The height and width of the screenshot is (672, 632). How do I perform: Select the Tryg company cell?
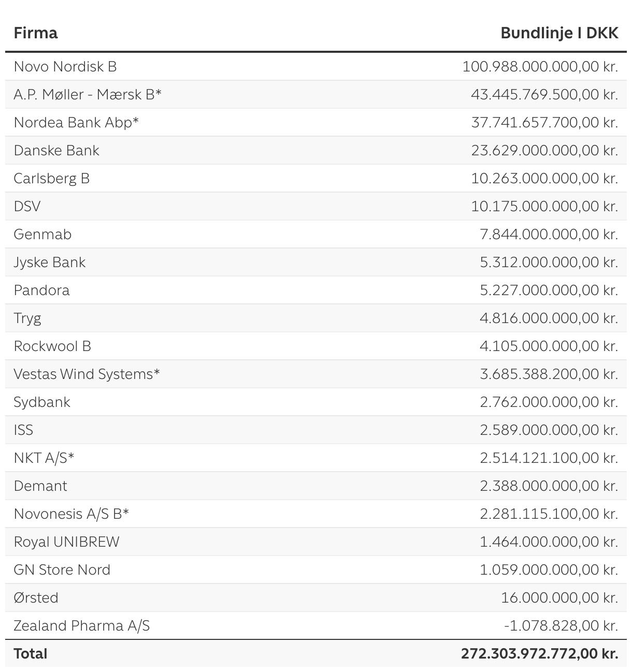pyautogui.click(x=27, y=318)
